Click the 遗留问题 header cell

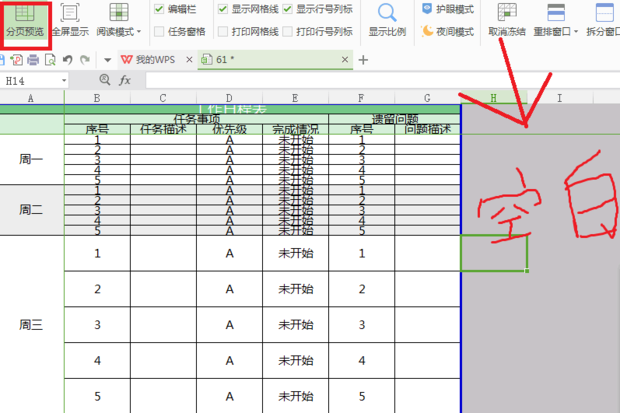395,119
